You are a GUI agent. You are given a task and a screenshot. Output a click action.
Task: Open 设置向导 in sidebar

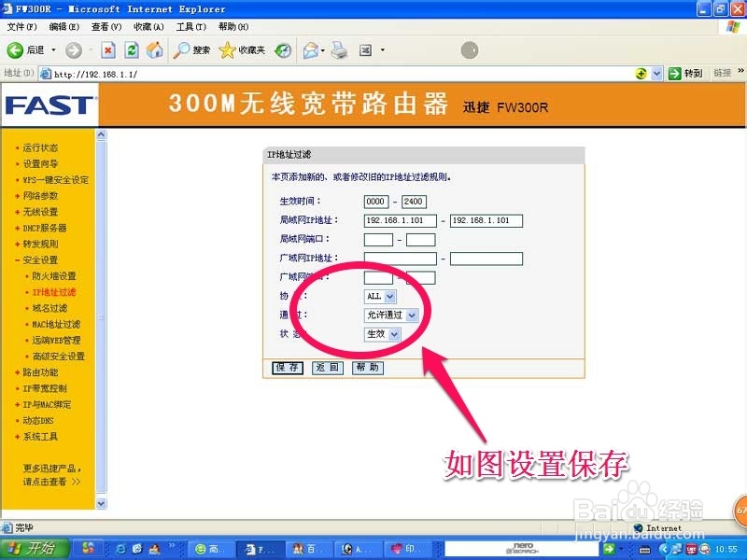pos(40,164)
